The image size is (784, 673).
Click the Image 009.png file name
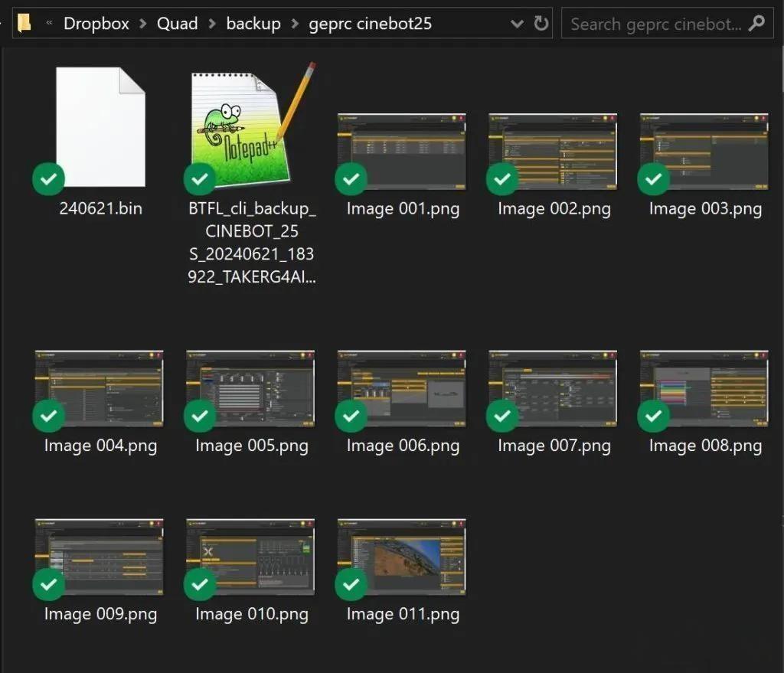100,614
